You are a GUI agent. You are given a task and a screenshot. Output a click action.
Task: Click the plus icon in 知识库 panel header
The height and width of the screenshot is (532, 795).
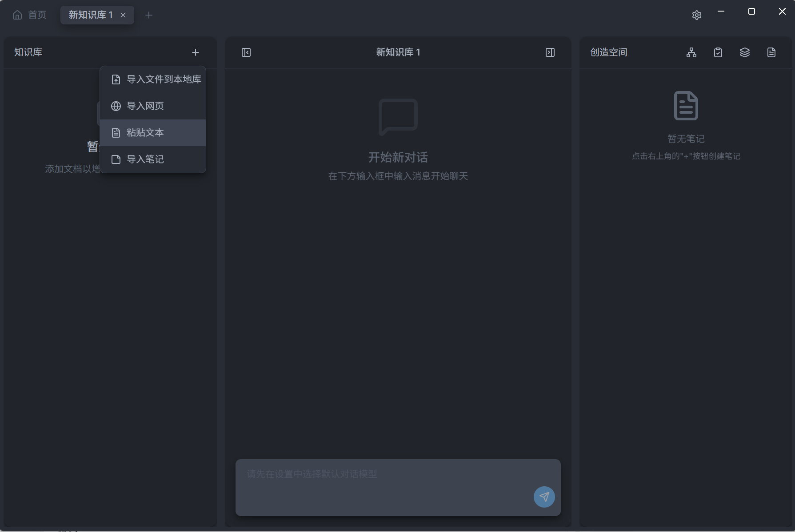(196, 52)
